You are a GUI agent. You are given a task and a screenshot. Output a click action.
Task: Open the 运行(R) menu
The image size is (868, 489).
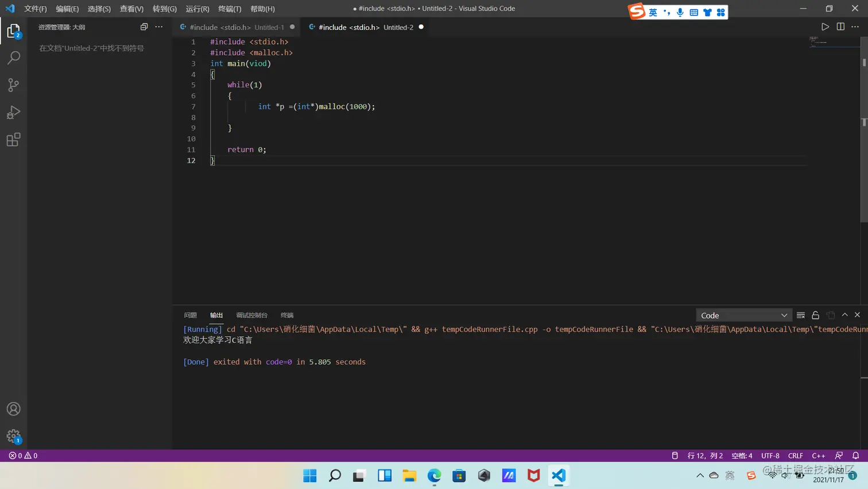click(197, 9)
